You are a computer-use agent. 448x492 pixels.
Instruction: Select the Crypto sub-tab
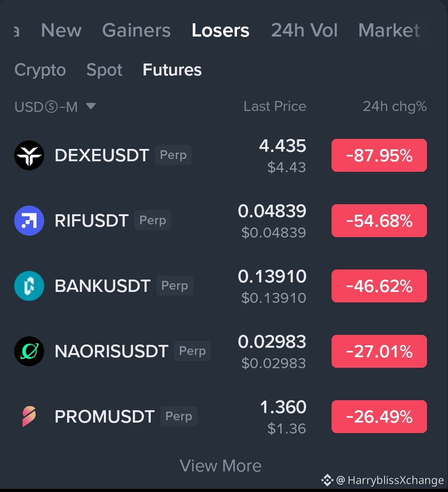40,70
